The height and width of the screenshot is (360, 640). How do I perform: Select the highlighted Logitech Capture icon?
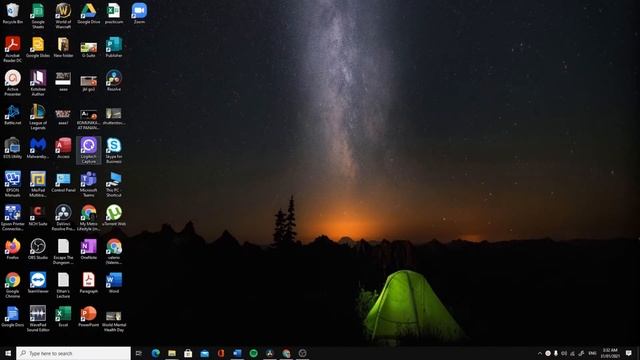coord(89,150)
